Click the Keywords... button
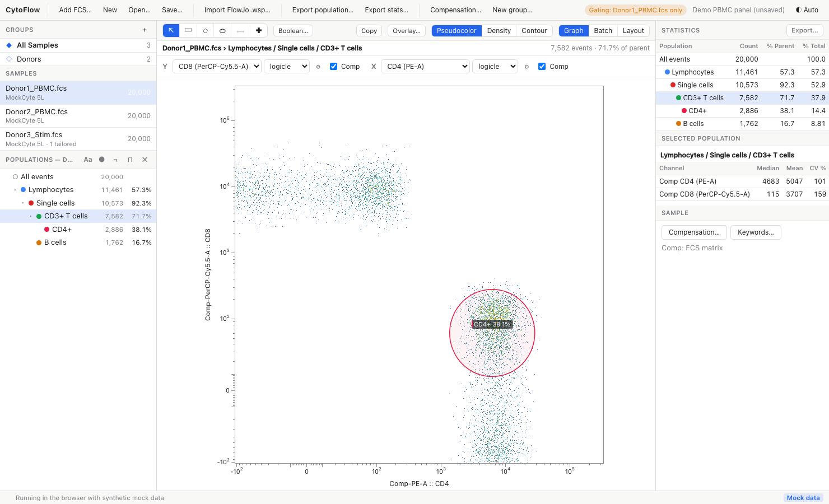This screenshot has height=504, width=829. coord(756,232)
